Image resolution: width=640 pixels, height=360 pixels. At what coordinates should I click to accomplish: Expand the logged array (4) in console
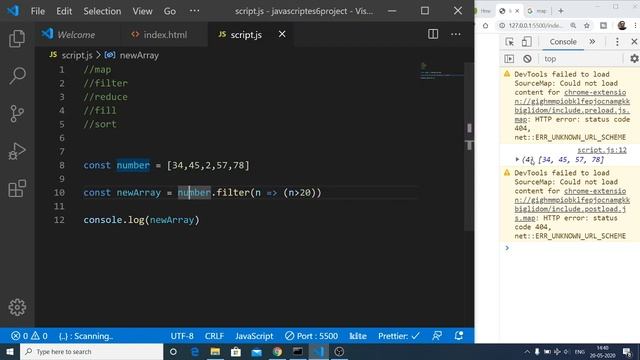[517, 159]
